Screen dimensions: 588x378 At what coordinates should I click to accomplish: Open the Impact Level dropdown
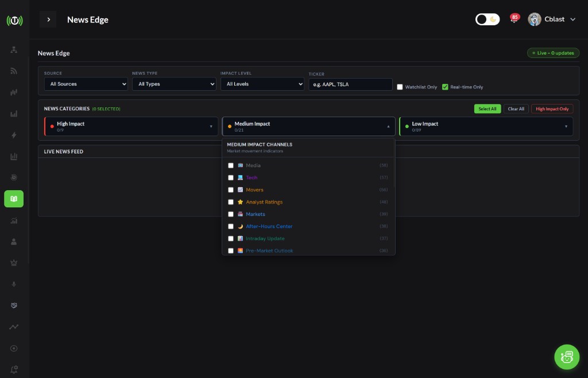262,84
